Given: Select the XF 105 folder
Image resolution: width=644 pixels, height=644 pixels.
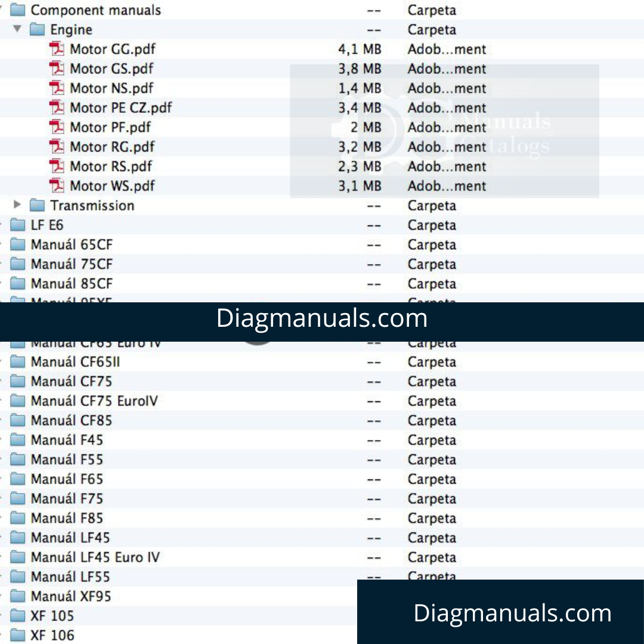Looking at the screenshot, I should (x=52, y=616).
